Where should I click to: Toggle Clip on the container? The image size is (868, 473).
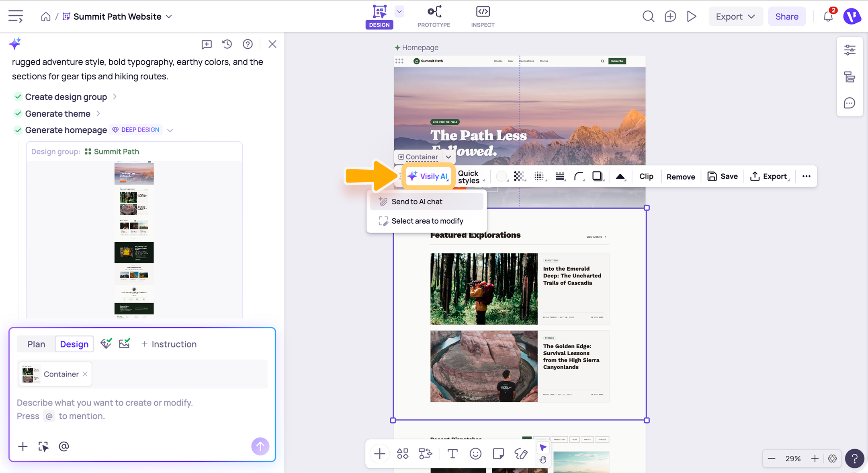coord(646,176)
